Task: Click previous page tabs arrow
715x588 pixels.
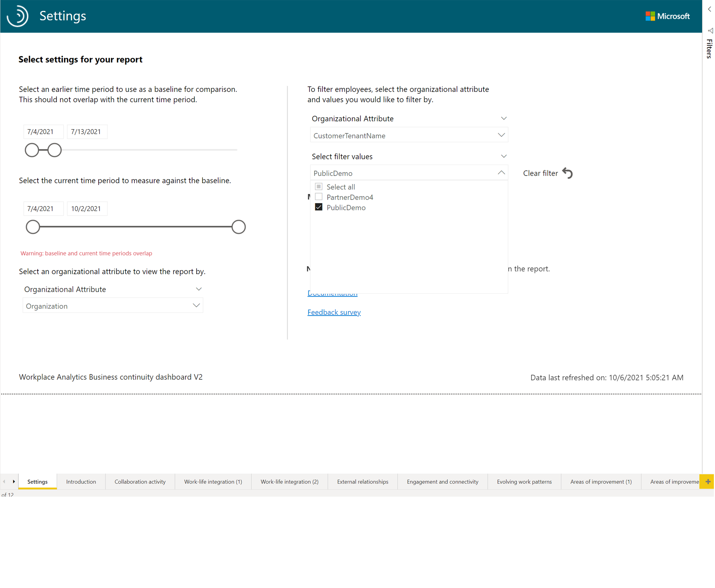Action: (x=4, y=482)
